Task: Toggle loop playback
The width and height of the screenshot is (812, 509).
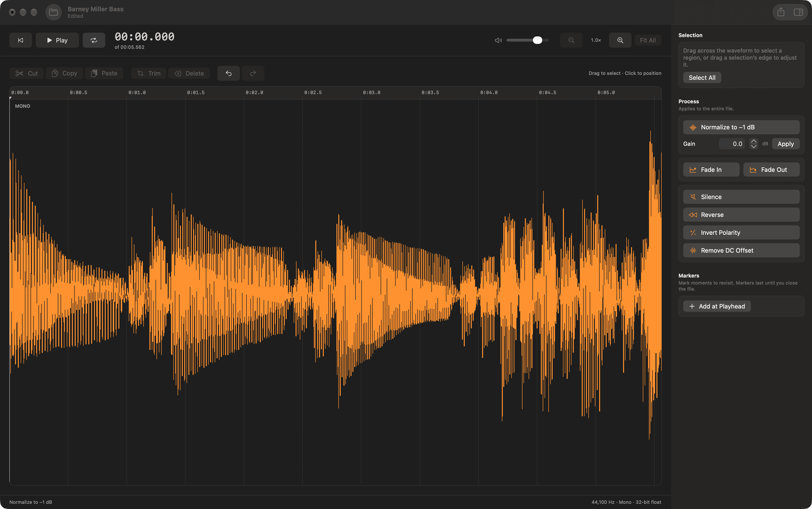Action: coord(94,40)
